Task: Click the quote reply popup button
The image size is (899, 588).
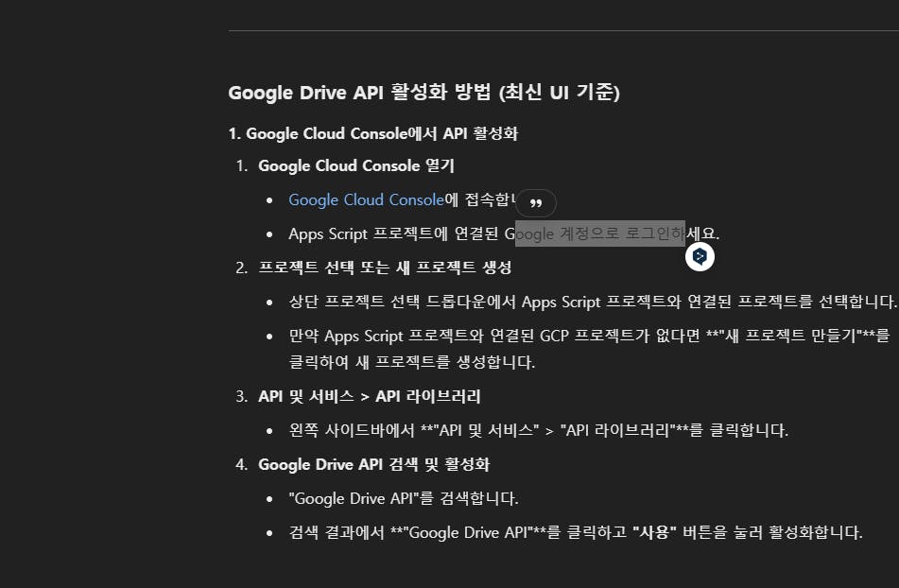Action: [536, 203]
